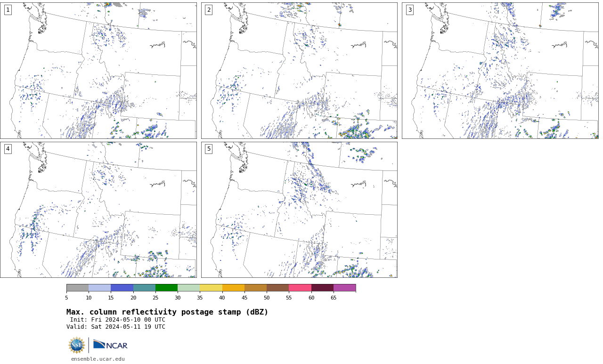This screenshot has width=603, height=364.
Task: Open ensemble member 3 reflectivity map
Action: pyautogui.click(x=500, y=71)
